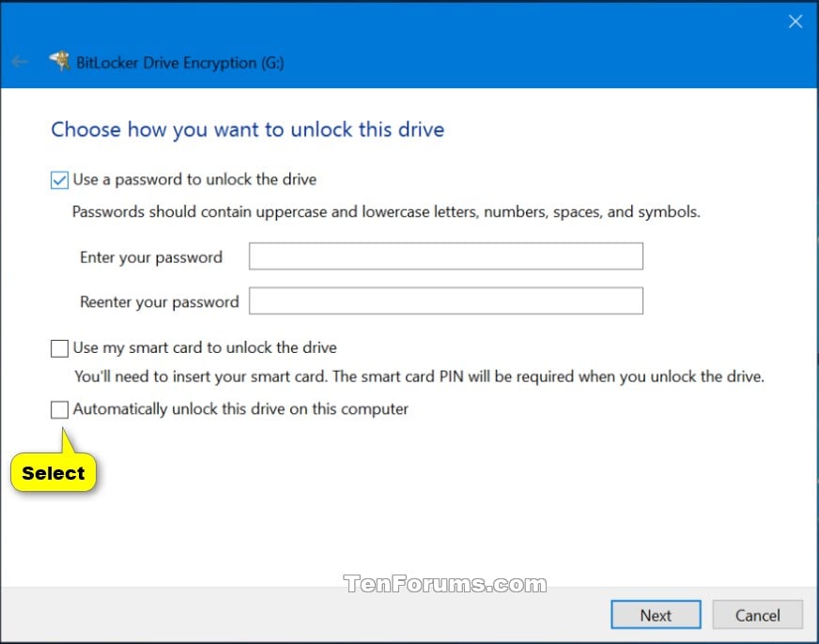The width and height of the screenshot is (819, 644).
Task: Enable Use my smart card to unlock the drive
Action: coord(59,348)
